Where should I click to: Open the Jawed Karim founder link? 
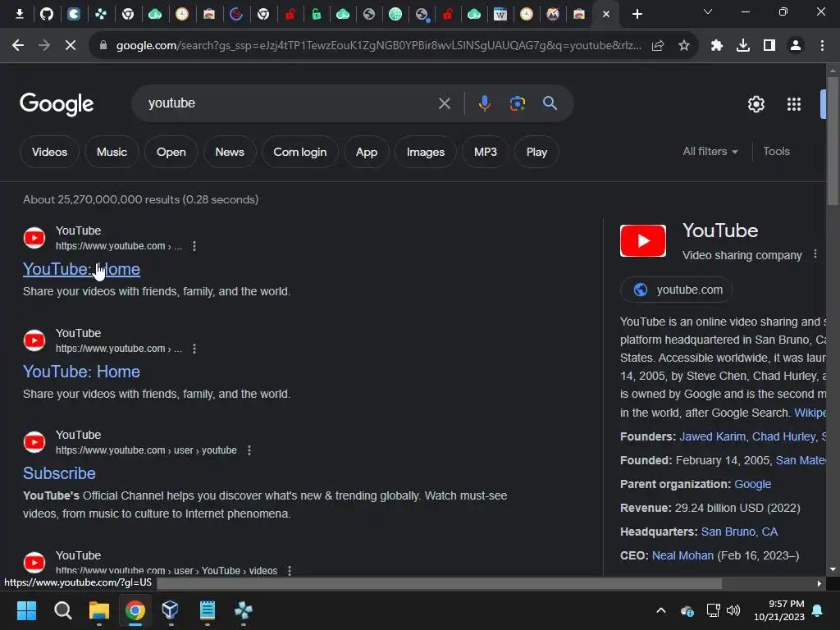tap(712, 436)
